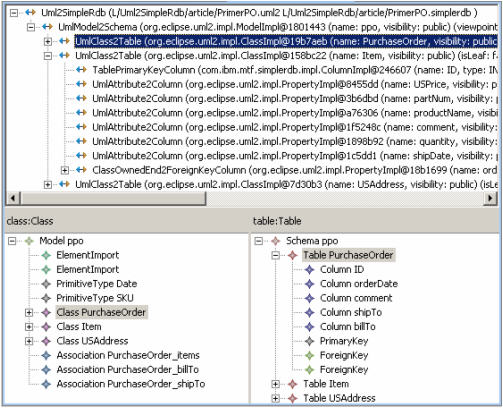The width and height of the screenshot is (503, 408).
Task: Click the first green ForeignKey diamond icon
Action: pos(310,356)
